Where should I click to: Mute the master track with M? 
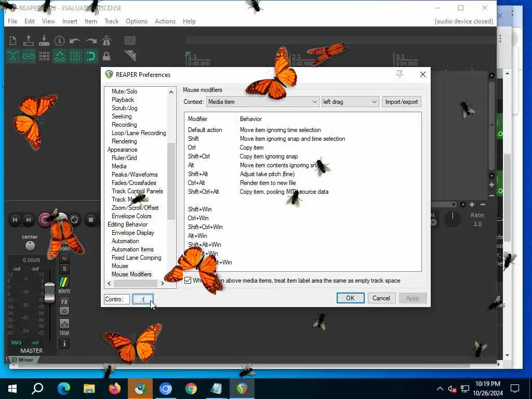coord(64,259)
